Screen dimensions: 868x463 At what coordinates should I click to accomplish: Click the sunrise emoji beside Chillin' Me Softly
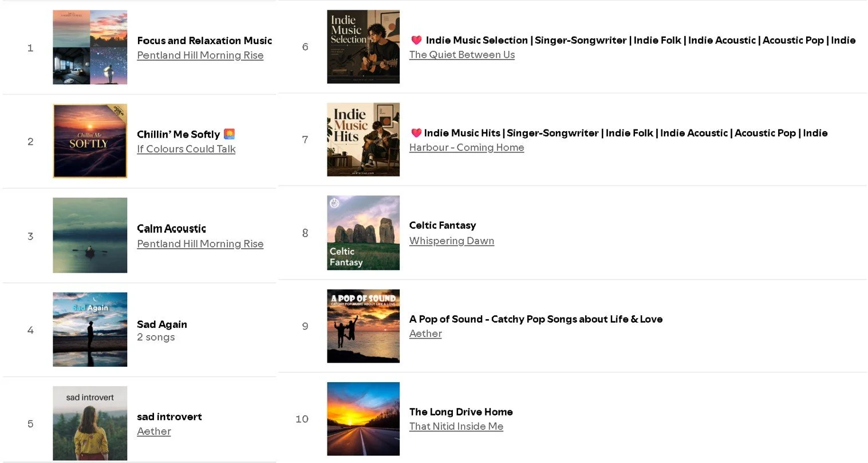(x=229, y=134)
